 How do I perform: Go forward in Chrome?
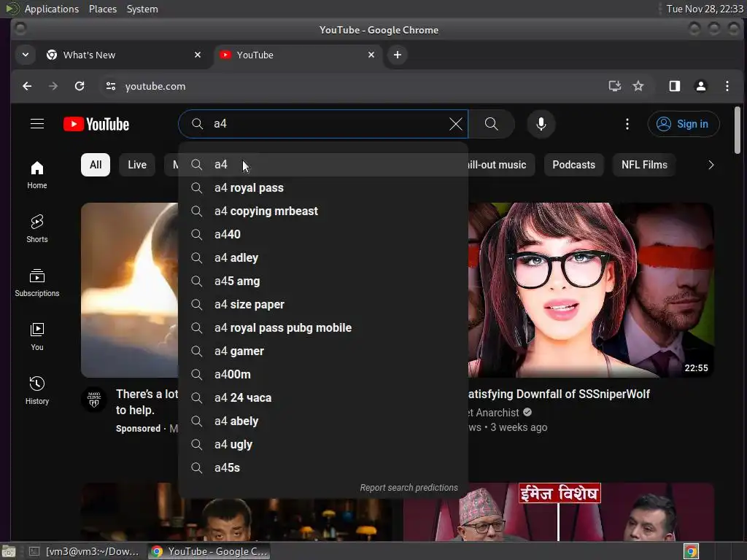point(53,86)
